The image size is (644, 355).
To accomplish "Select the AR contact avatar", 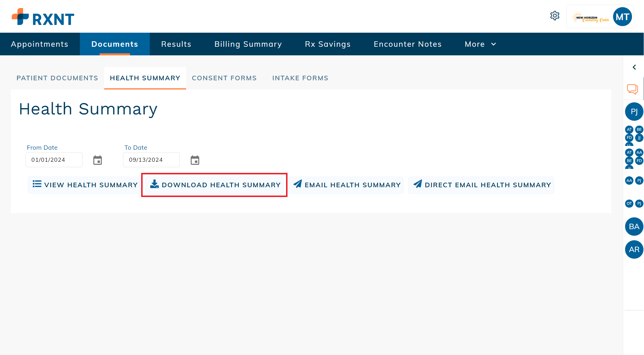I will [x=634, y=249].
